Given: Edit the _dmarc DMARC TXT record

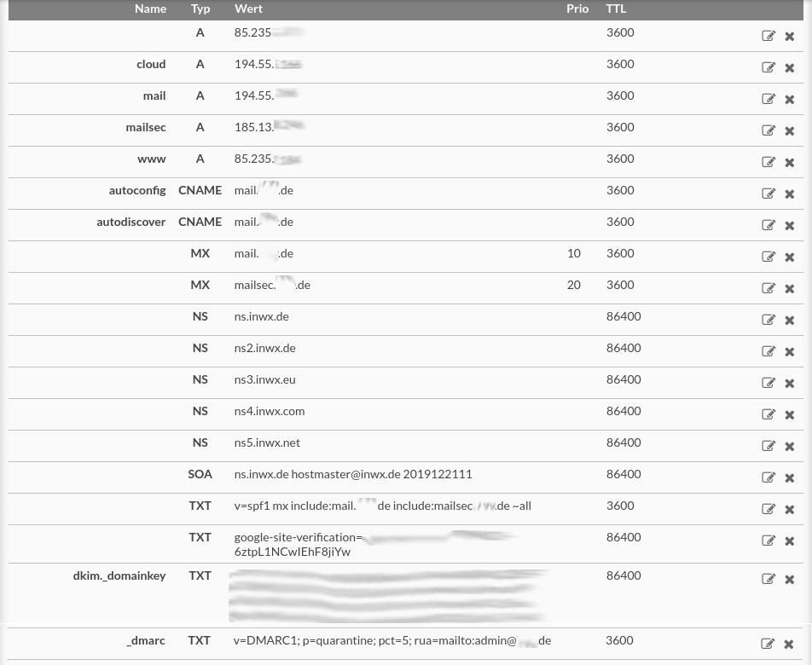Looking at the screenshot, I should coord(768,644).
